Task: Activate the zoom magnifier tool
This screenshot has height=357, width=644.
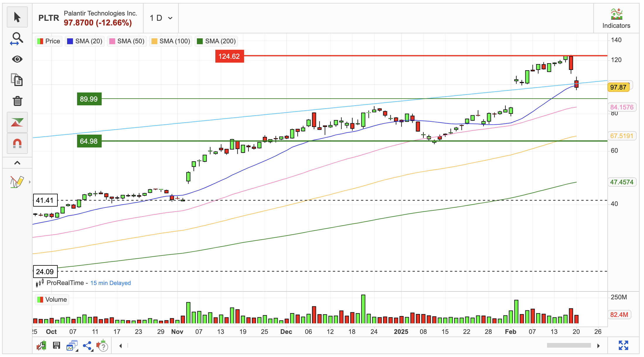Action: pos(17,38)
